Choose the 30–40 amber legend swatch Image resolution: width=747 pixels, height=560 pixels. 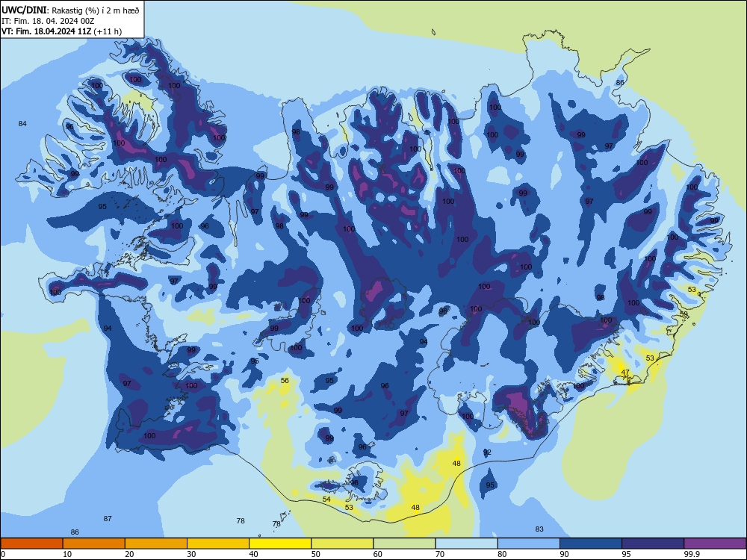(218, 544)
